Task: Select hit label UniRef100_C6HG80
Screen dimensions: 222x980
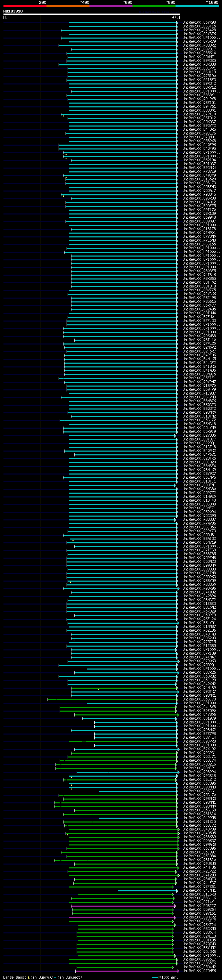Action: 199,489
